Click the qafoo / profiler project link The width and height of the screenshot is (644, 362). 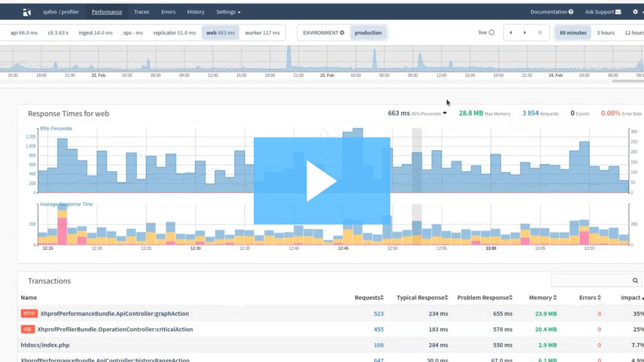pyautogui.click(x=61, y=12)
